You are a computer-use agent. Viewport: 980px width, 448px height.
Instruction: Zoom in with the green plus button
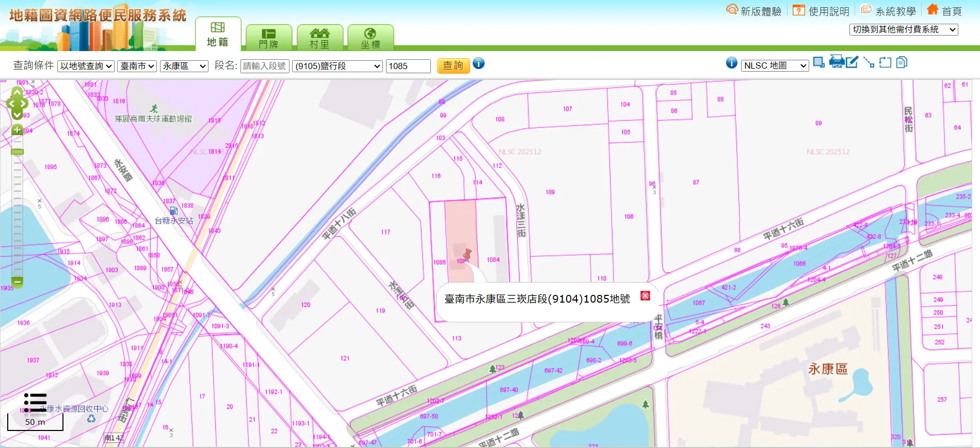17,130
